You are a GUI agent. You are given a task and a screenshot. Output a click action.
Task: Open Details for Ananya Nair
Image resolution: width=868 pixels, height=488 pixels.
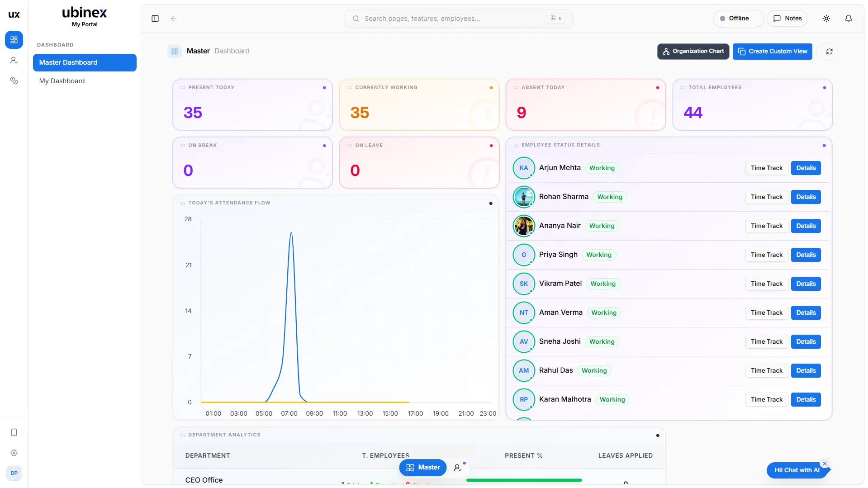[806, 226]
